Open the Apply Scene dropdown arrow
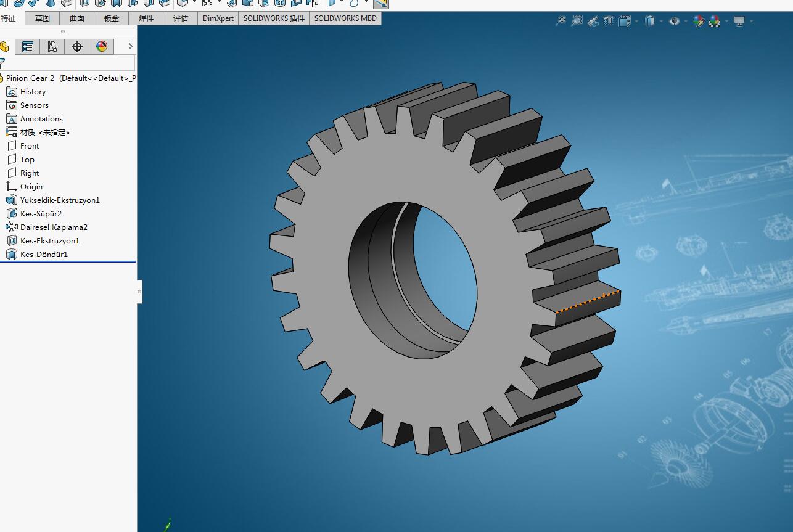The width and height of the screenshot is (793, 532). pyautogui.click(x=726, y=21)
